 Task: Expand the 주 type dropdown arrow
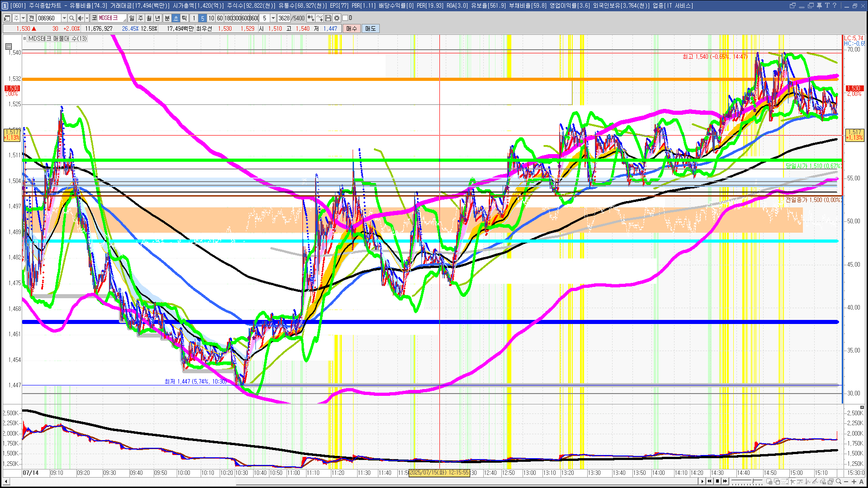pyautogui.click(x=23, y=18)
